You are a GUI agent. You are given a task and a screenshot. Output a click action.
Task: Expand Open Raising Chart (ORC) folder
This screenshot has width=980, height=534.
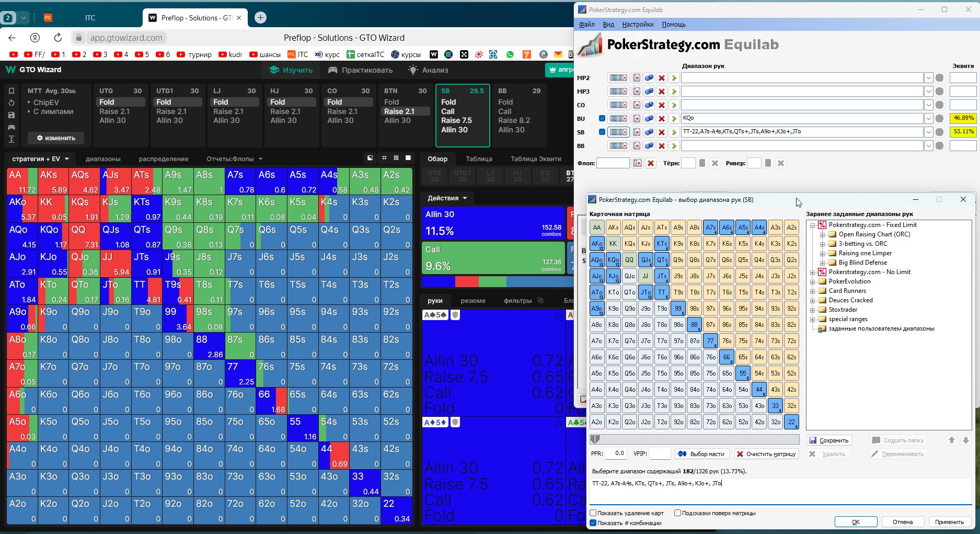tap(822, 235)
